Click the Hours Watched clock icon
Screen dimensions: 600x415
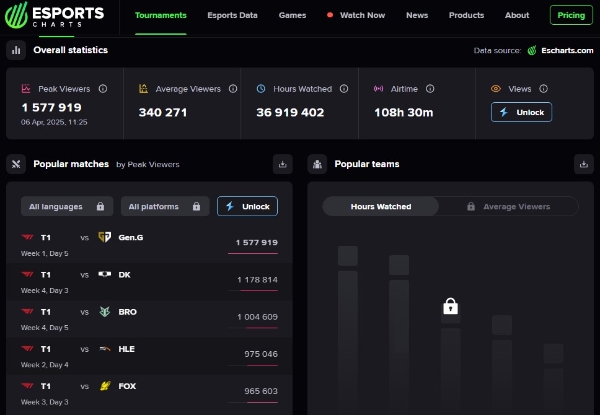pos(261,89)
